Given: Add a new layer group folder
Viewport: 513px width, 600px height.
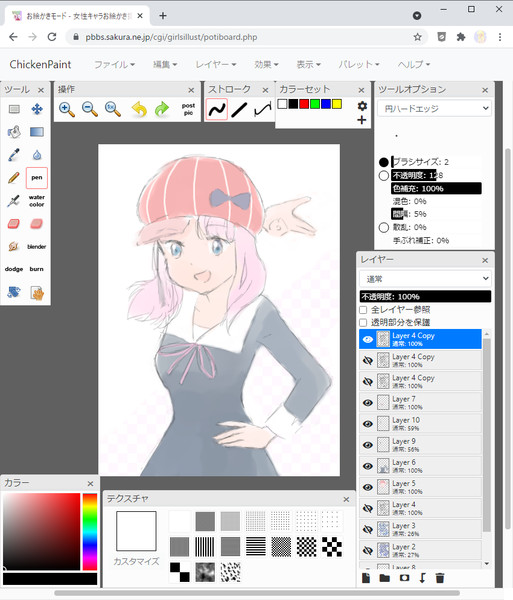Looking at the screenshot, I should coord(384,578).
